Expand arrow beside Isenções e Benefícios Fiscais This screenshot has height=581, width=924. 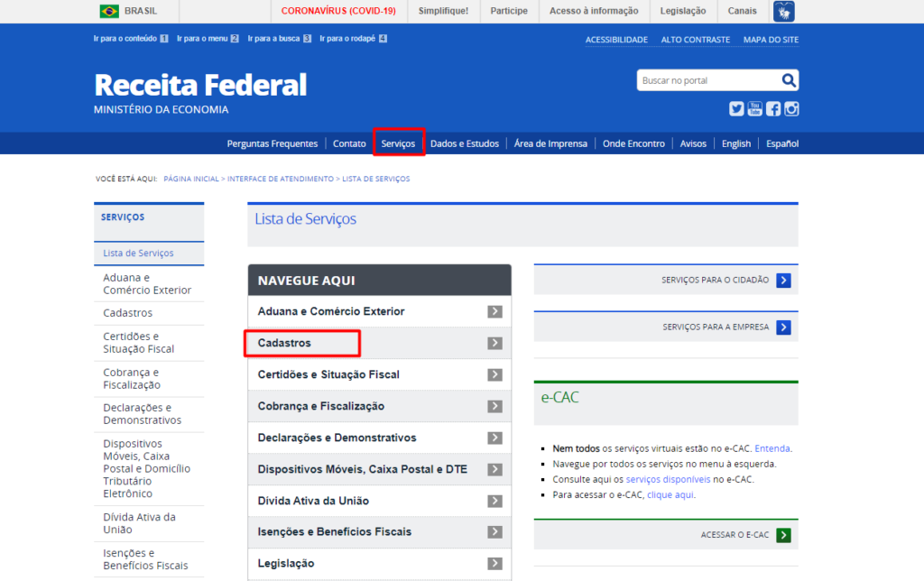495,532
